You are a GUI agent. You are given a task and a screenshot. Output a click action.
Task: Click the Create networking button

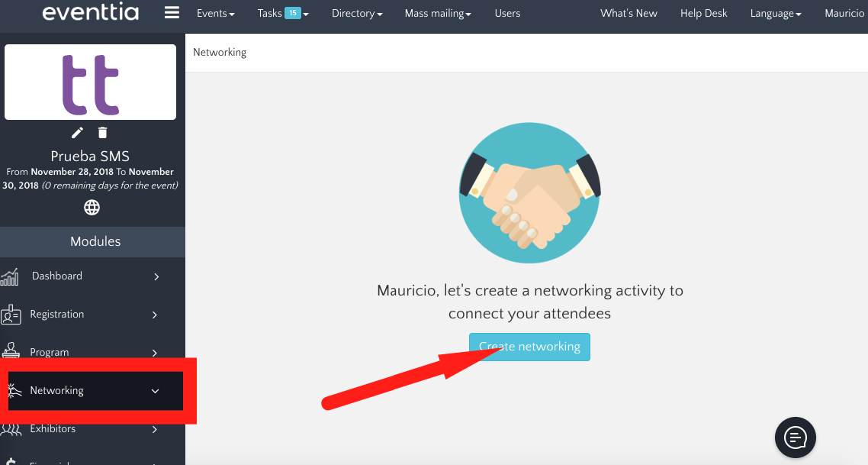coord(529,347)
